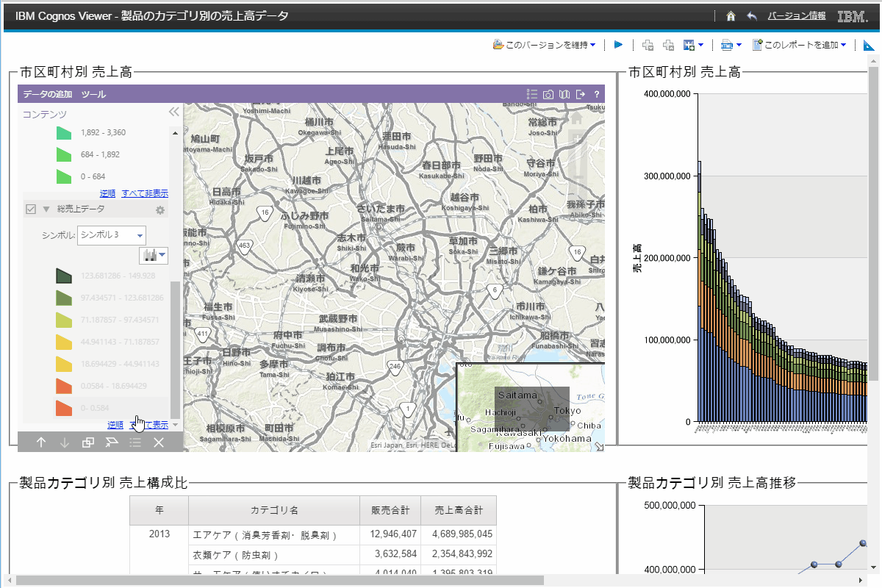882x588 pixels.
Task: Click the content panel vertical scrollbar
Action: click(x=175, y=349)
